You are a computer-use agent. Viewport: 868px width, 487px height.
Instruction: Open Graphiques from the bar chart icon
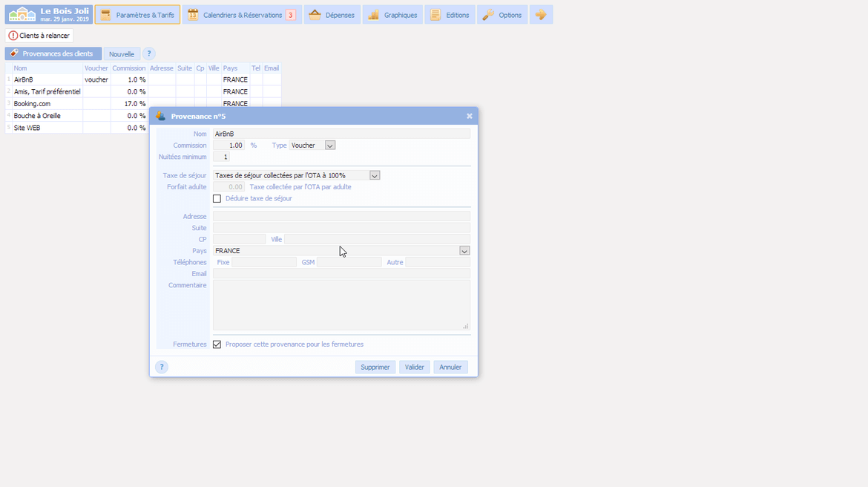pos(374,15)
